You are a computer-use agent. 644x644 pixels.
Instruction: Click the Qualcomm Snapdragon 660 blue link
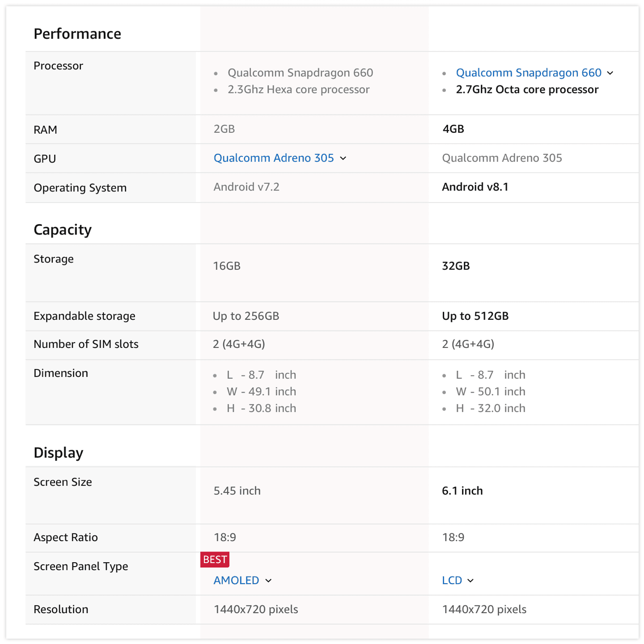coord(529,73)
